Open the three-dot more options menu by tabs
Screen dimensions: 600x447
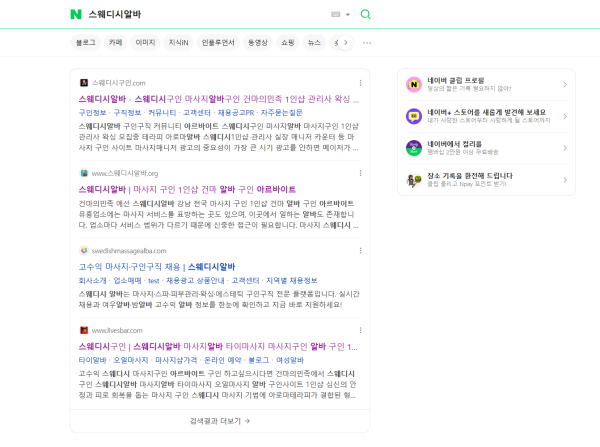point(367,43)
